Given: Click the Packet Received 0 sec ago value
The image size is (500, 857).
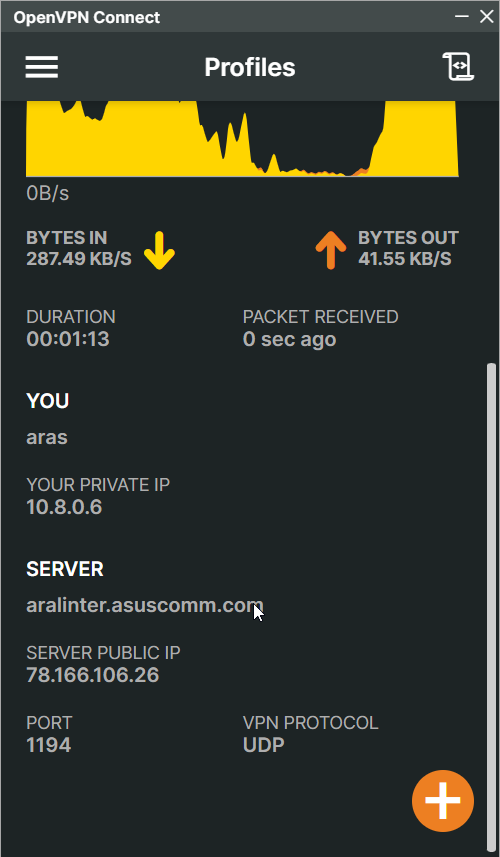Looking at the screenshot, I should (289, 339).
